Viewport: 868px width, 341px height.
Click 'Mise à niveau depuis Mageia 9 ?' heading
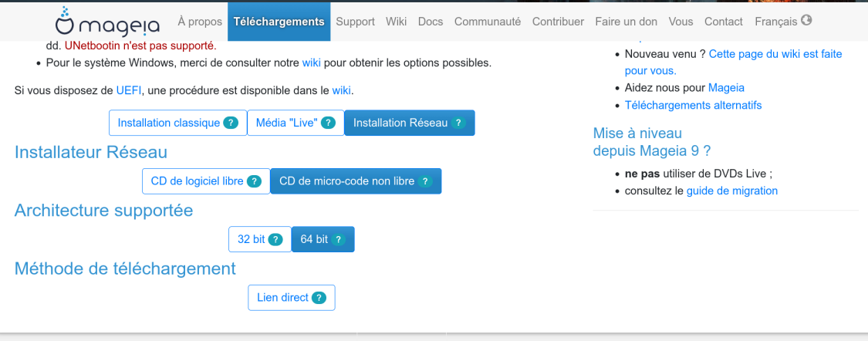[652, 142]
